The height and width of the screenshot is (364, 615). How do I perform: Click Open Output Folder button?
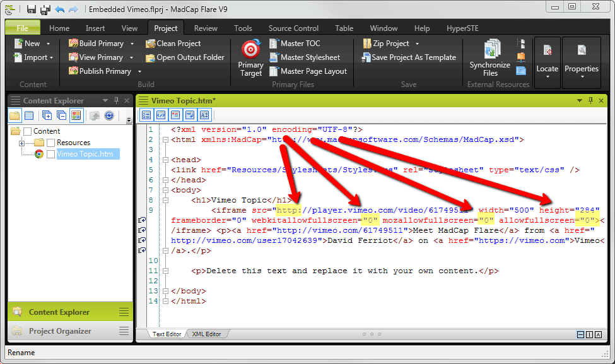coord(185,57)
